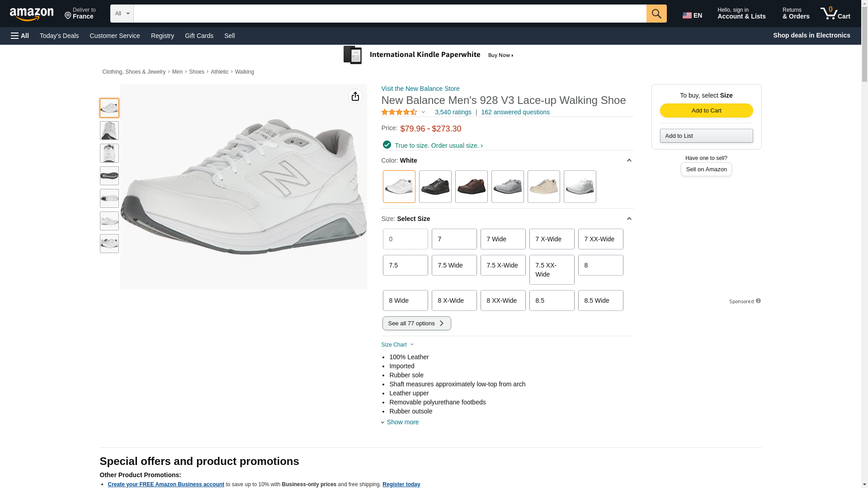Viewport: 868px width, 488px height.
Task: Click the Amazon logo
Action: (32, 14)
